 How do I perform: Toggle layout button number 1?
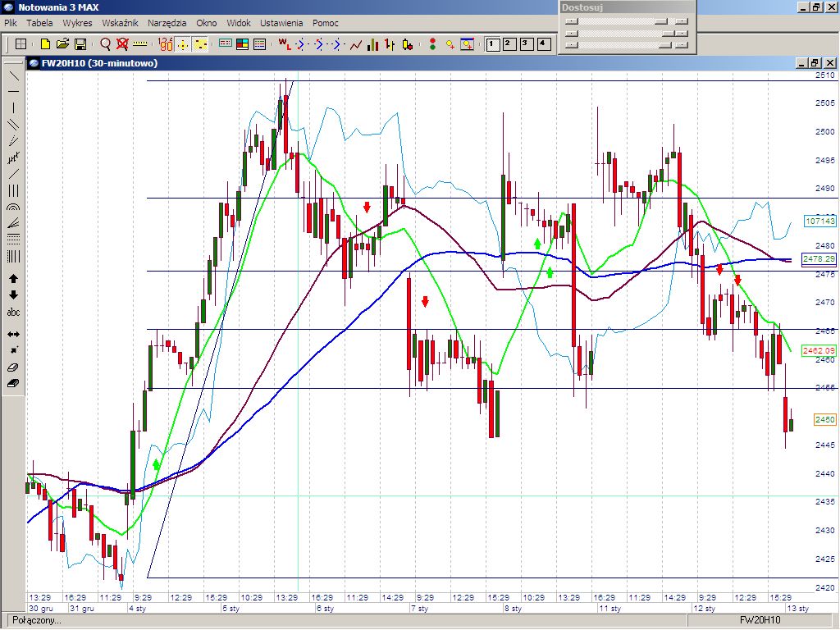click(492, 44)
